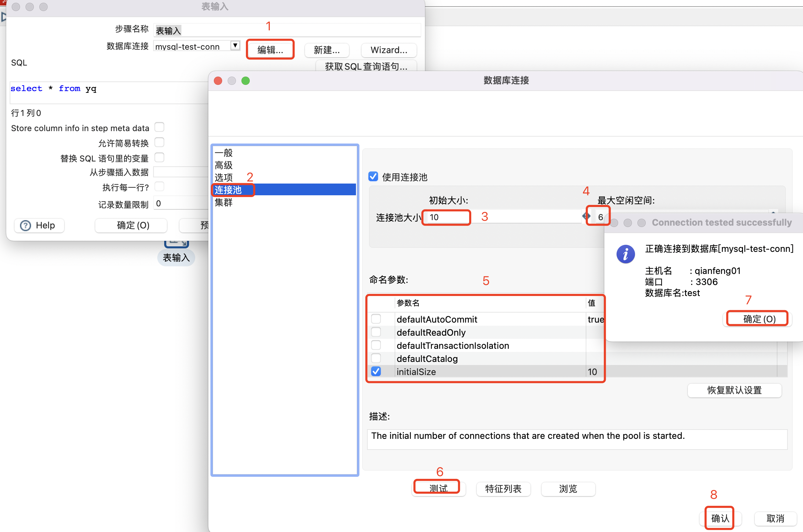Image resolution: width=803 pixels, height=532 pixels.
Task: Select 连接池 in the left category list
Action: point(228,190)
